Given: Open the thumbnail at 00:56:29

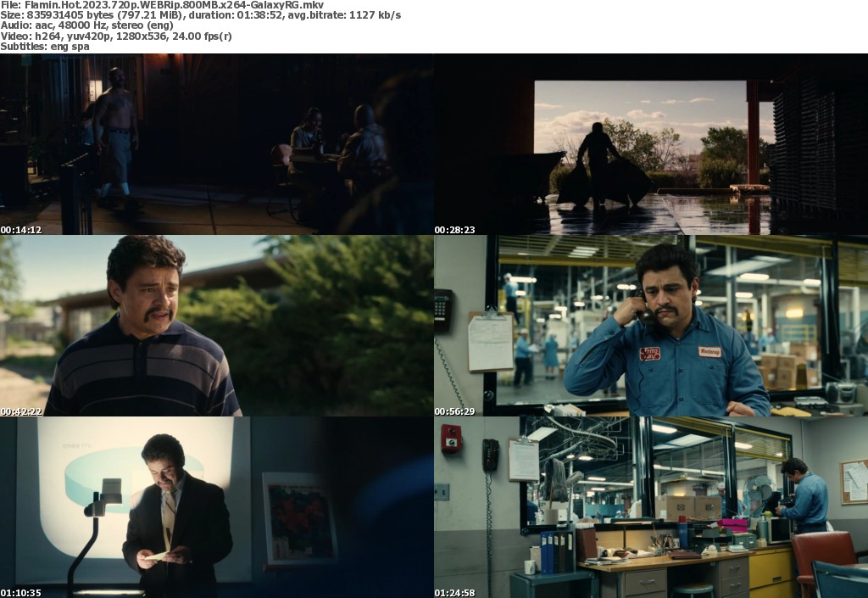Looking at the screenshot, I should coord(651,326).
